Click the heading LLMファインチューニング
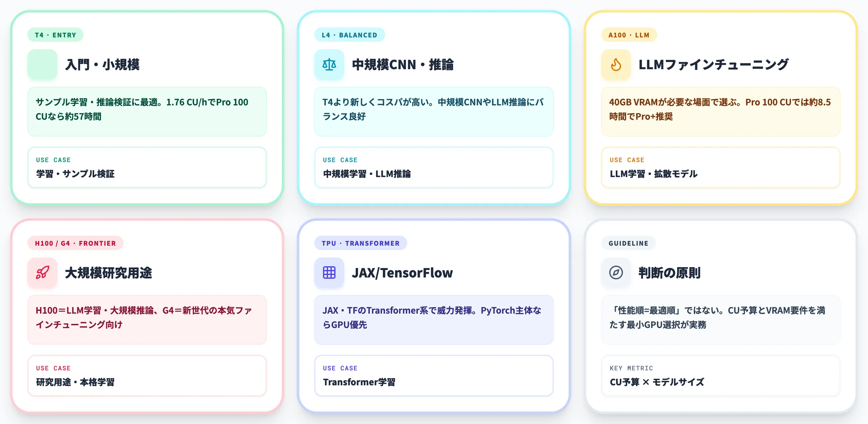This screenshot has width=868, height=424. (x=713, y=64)
